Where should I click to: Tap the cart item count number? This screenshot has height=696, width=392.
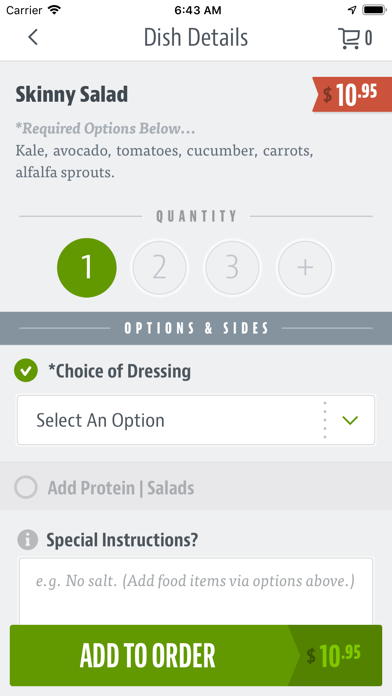(x=368, y=39)
